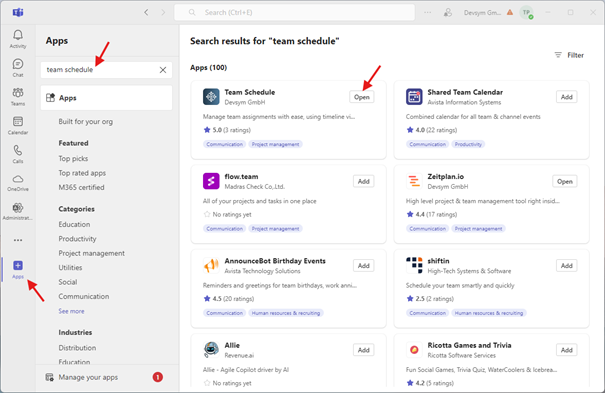
Task: Add Shared Team Calendar
Action: pos(566,97)
